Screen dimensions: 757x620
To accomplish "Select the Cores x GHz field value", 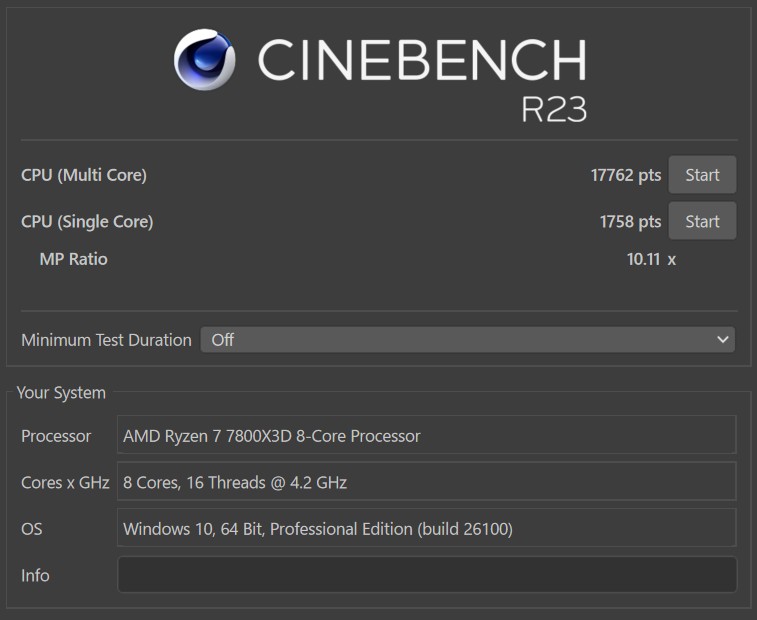I will click(x=427, y=481).
